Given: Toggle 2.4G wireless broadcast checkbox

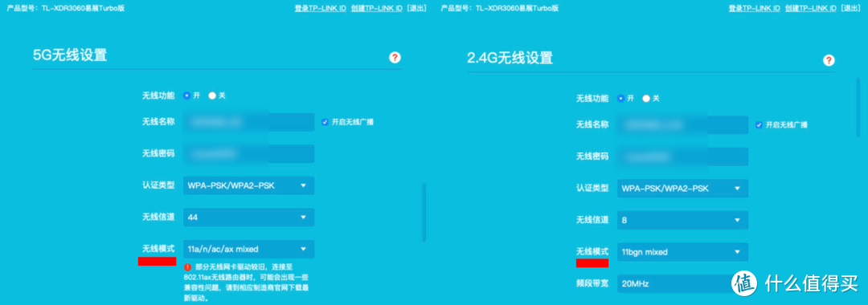Looking at the screenshot, I should click(x=759, y=125).
